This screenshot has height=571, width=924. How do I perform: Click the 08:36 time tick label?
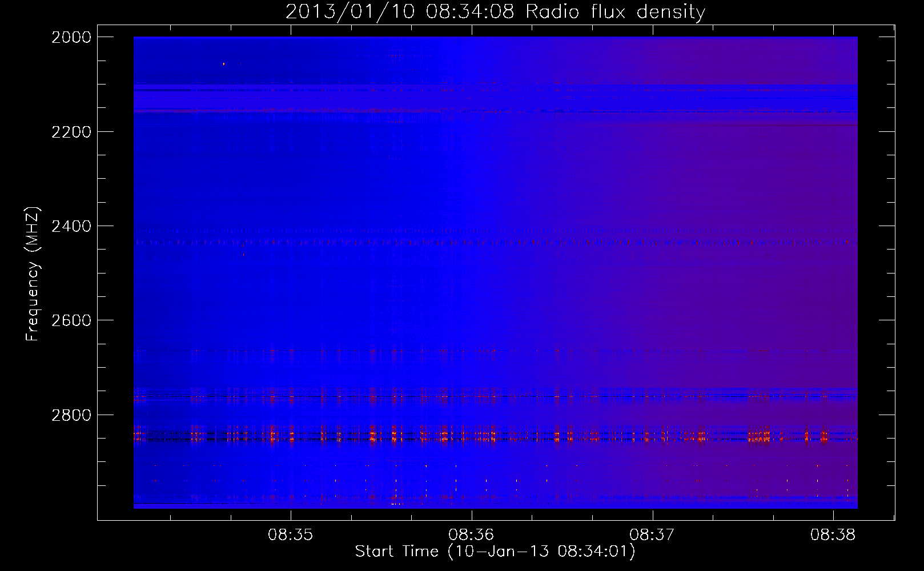coord(471,534)
